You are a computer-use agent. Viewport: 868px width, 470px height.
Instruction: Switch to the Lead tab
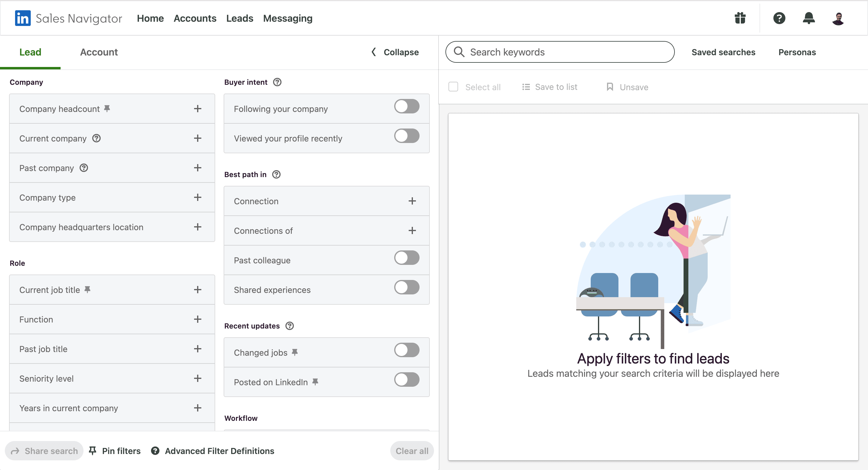click(x=30, y=52)
